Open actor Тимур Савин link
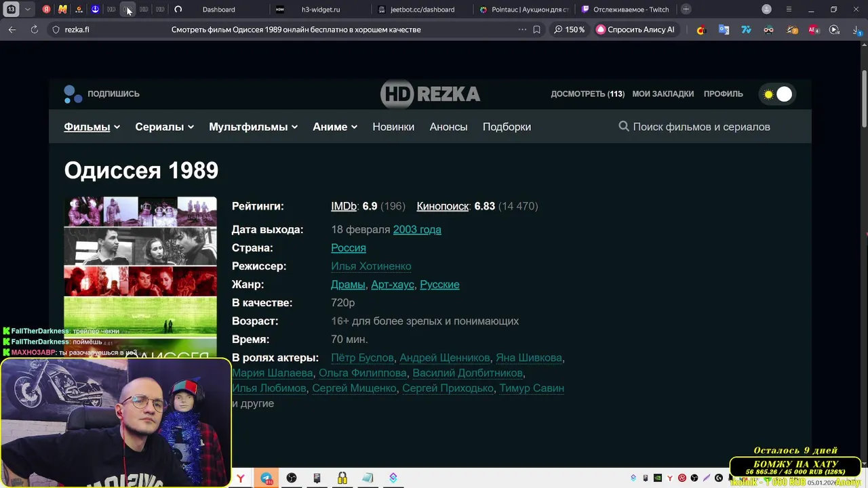This screenshot has height=488, width=868. [532, 388]
